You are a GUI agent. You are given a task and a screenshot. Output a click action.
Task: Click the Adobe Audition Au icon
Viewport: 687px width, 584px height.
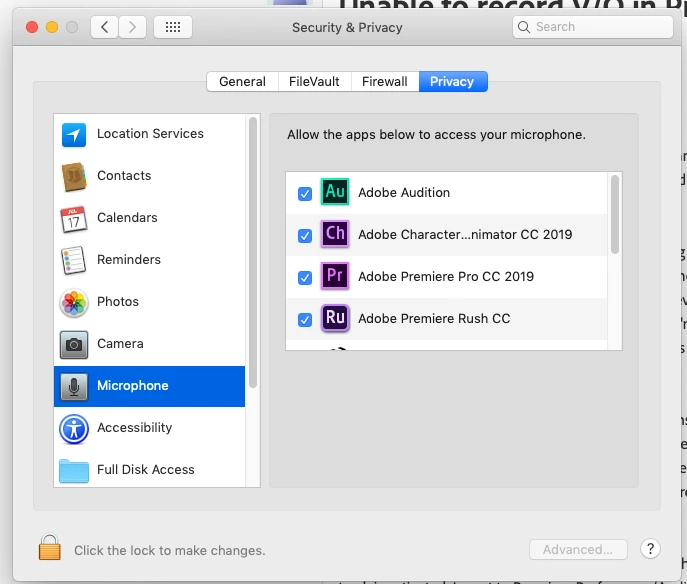click(335, 191)
